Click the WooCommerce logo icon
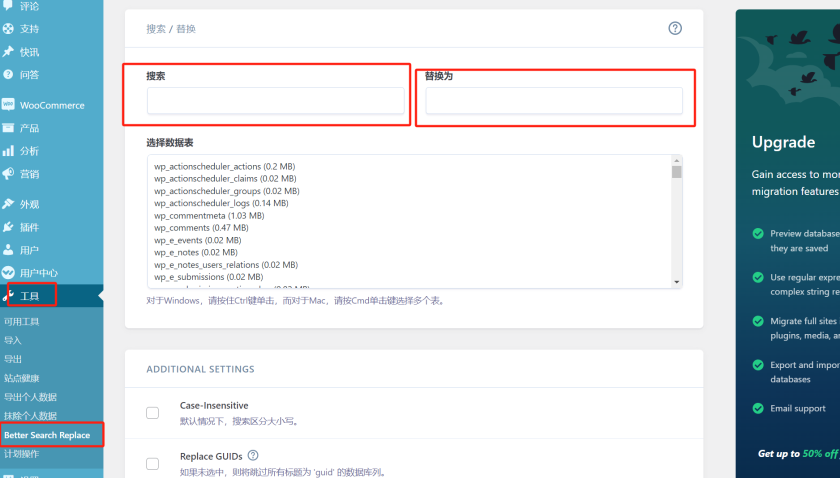 click(8, 105)
